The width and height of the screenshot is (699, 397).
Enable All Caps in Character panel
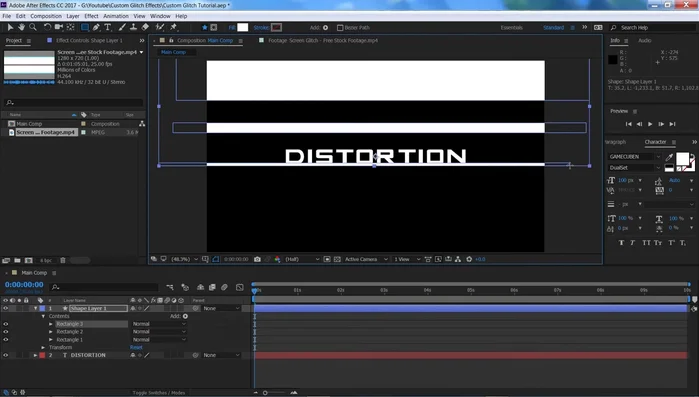[x=646, y=243]
